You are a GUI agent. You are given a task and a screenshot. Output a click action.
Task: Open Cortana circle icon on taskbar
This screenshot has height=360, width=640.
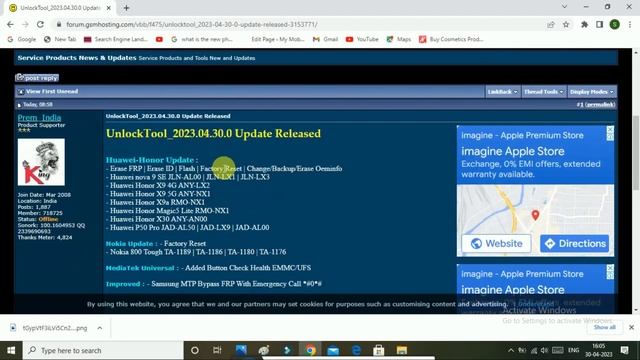(195, 351)
